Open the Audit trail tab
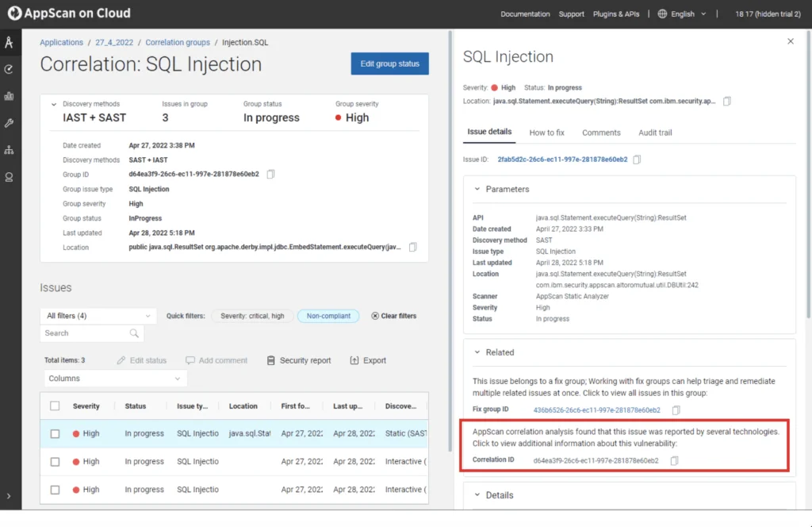 coord(655,133)
